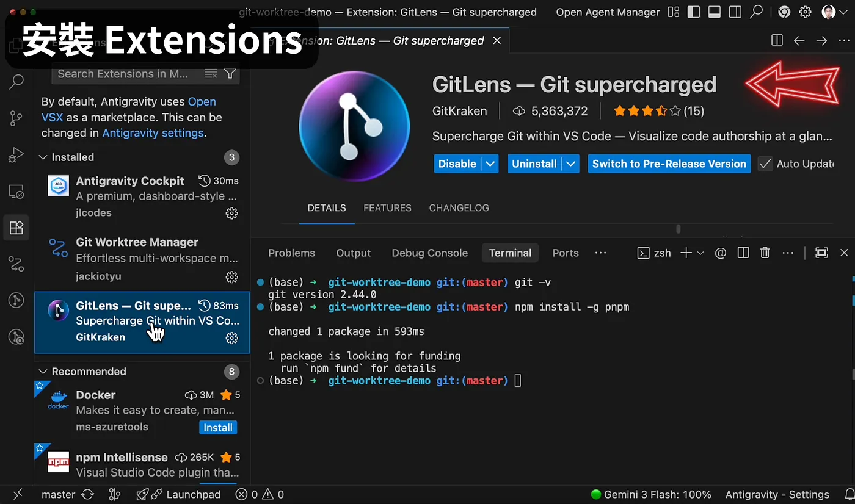The height and width of the screenshot is (504, 855).
Task: Switch to the CHANGELOG tab
Action: [x=459, y=208]
